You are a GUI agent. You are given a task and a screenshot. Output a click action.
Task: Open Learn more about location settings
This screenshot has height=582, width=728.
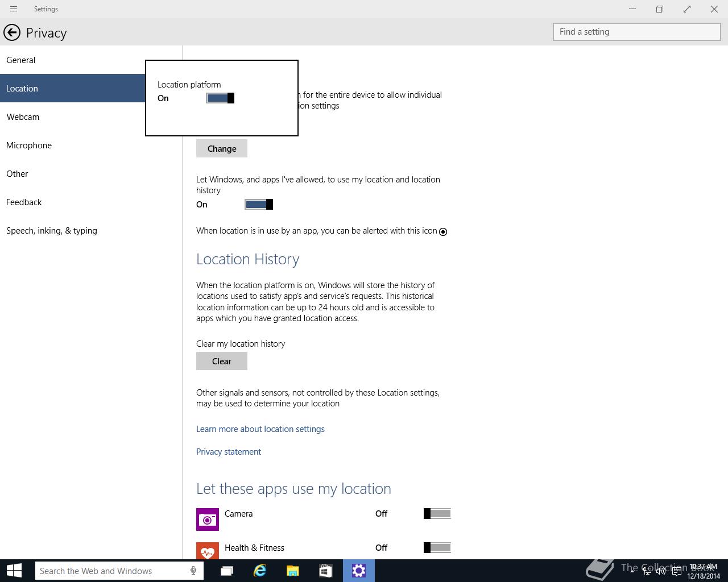(x=260, y=429)
